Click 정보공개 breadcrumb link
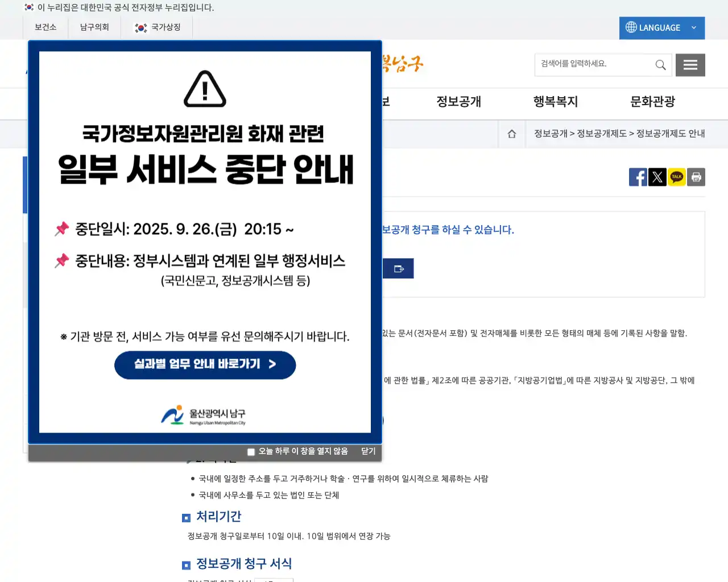Viewport: 728px width, 582px height. [x=551, y=134]
